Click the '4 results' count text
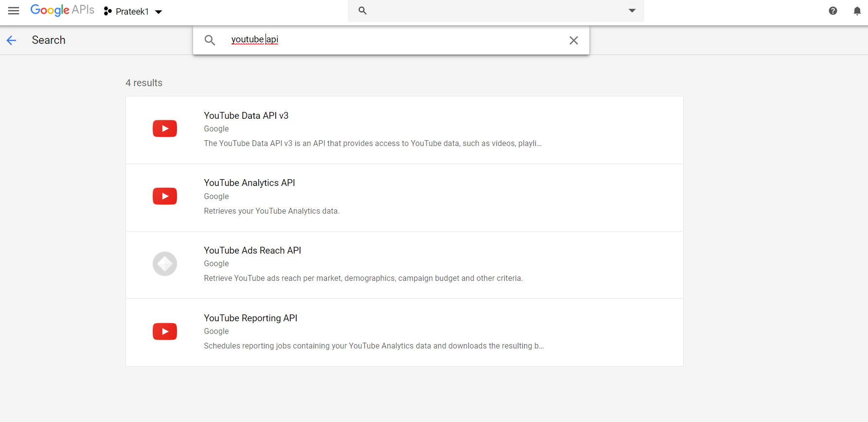868x422 pixels. coord(144,83)
